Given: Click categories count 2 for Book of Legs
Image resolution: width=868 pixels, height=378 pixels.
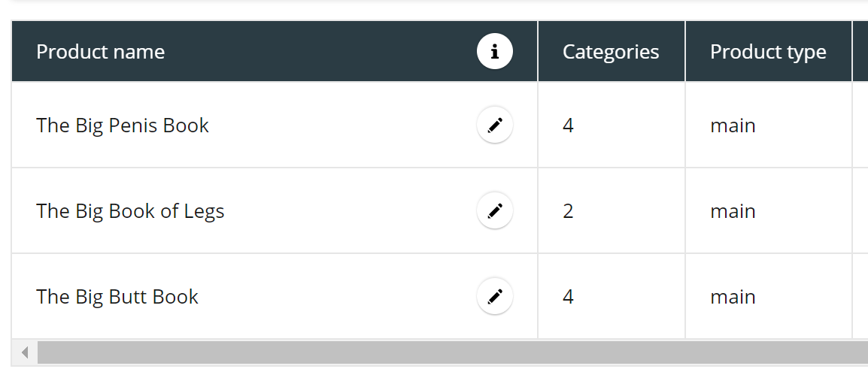Looking at the screenshot, I should click(568, 211).
